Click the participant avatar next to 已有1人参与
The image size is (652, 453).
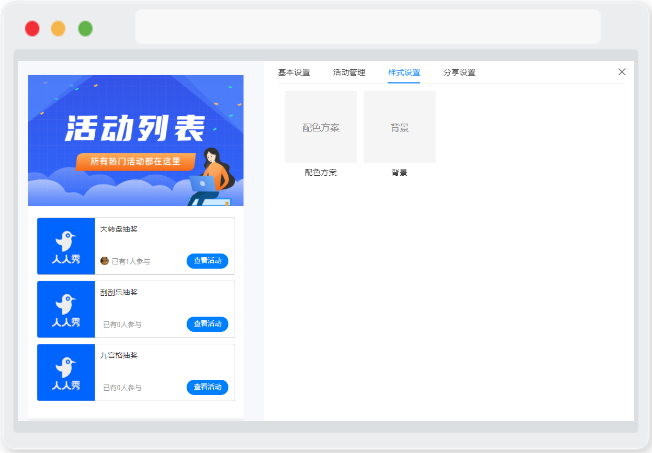pyautogui.click(x=105, y=261)
